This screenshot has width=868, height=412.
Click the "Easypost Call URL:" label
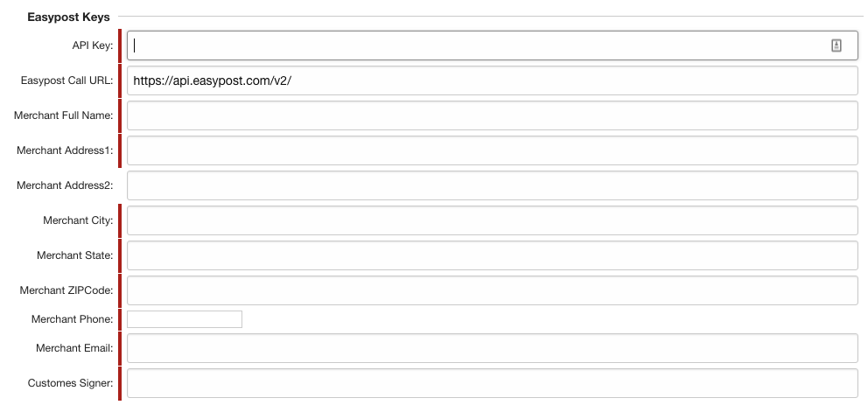67,80
